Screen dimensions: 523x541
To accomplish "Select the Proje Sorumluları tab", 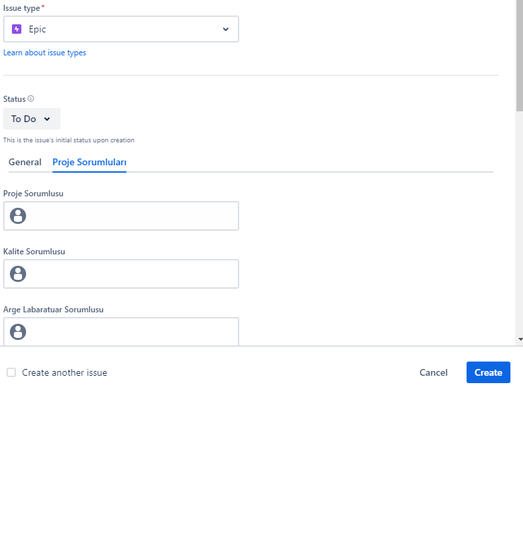I will [x=89, y=162].
